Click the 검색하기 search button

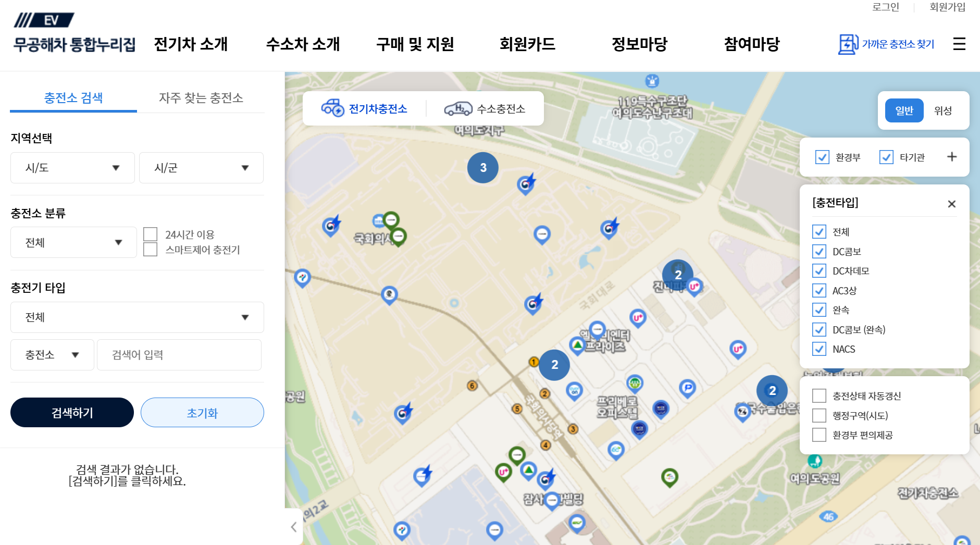click(x=72, y=413)
